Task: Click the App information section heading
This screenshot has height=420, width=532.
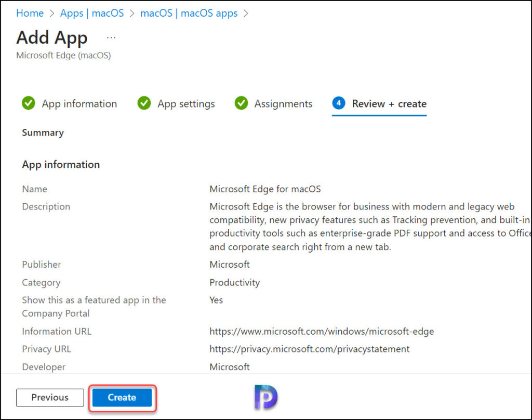Action: tap(61, 165)
